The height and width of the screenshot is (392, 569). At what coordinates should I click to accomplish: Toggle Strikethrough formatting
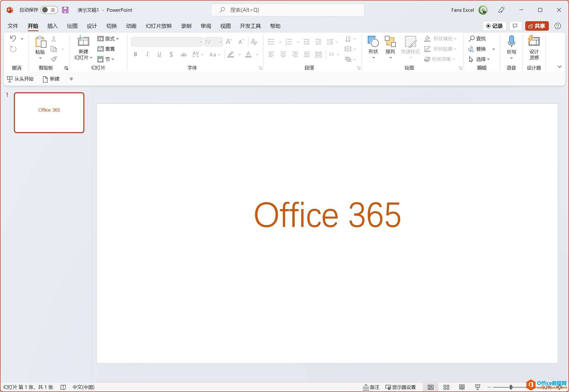pos(183,55)
